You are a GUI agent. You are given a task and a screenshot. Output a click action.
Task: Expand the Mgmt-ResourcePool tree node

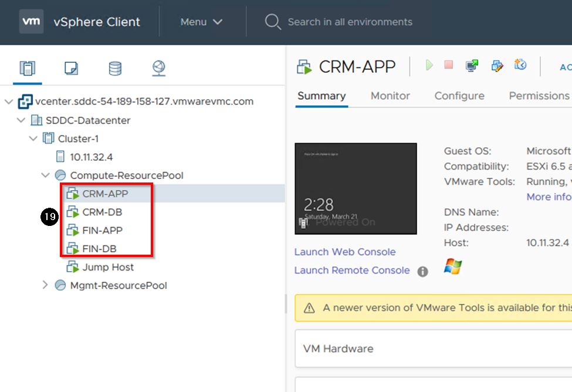pos(46,286)
